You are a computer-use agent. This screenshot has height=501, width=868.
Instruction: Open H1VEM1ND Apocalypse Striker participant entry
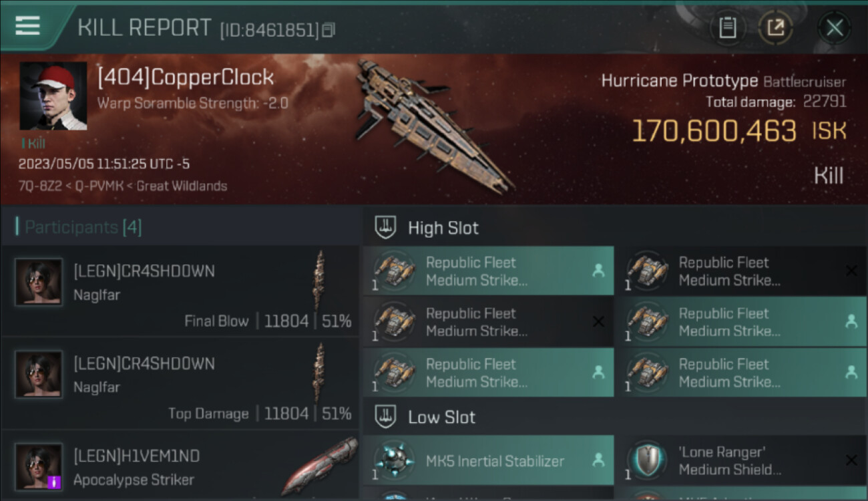pos(180,466)
